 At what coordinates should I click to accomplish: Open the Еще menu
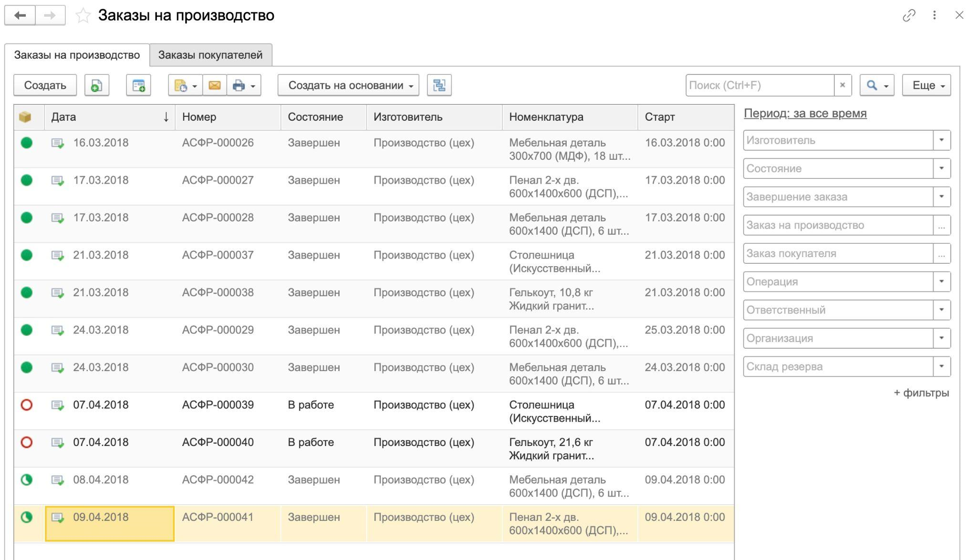click(926, 85)
